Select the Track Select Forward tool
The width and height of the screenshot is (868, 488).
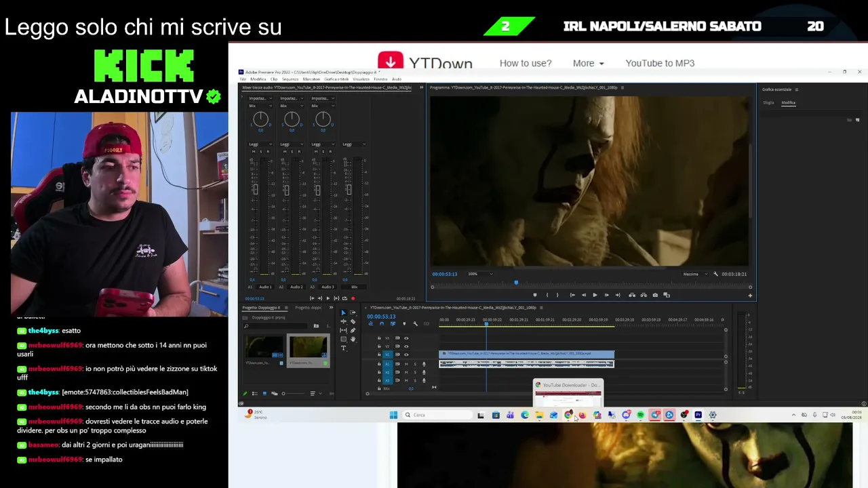(353, 313)
